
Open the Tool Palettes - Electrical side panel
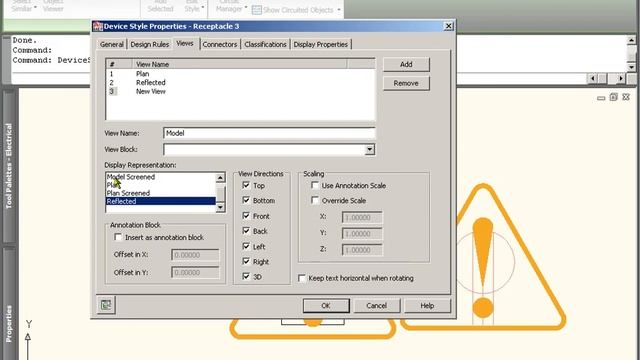[9, 167]
